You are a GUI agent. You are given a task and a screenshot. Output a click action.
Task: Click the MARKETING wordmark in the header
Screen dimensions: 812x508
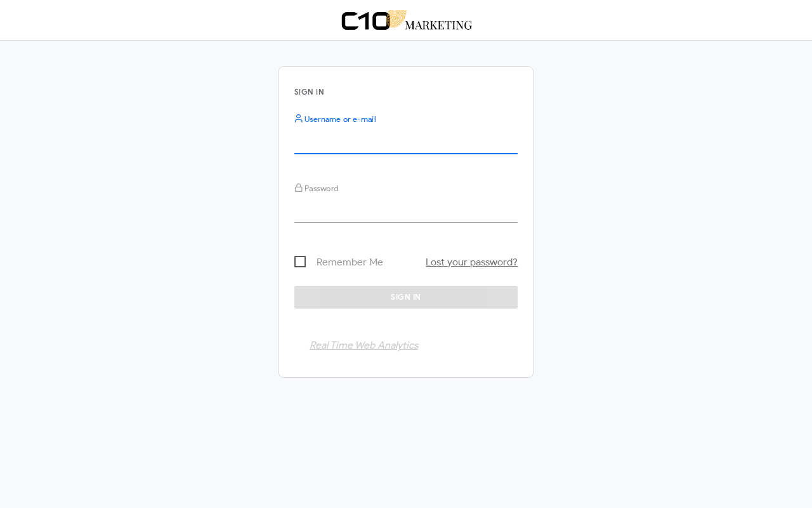click(x=438, y=25)
